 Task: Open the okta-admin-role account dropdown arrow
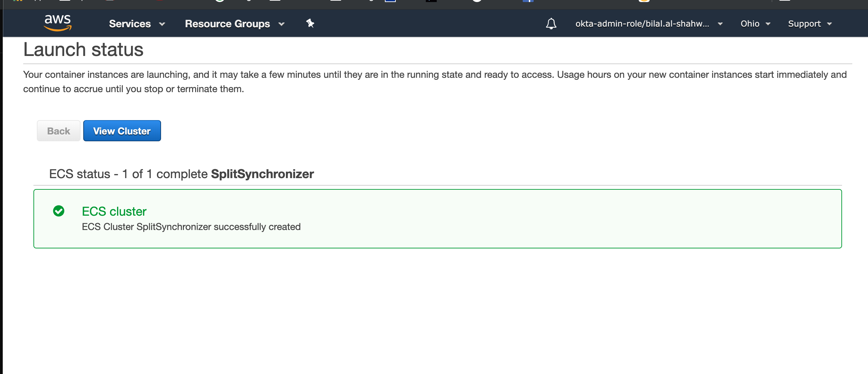click(x=720, y=24)
